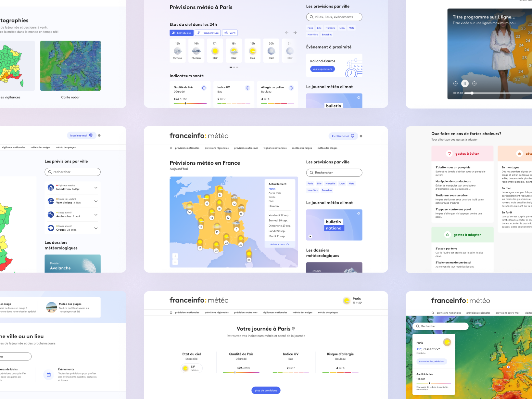
Task: Click the 'villes, lieux, évènements' search field
Action: pos(334,17)
